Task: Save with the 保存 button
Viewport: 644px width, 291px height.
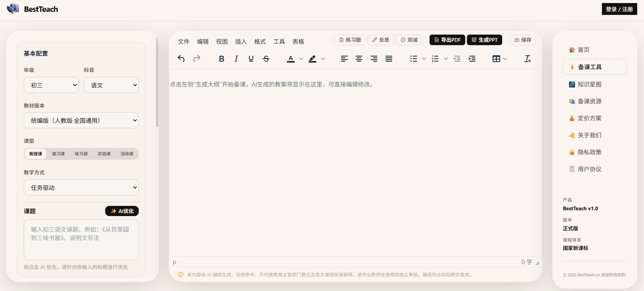Action: (523, 40)
